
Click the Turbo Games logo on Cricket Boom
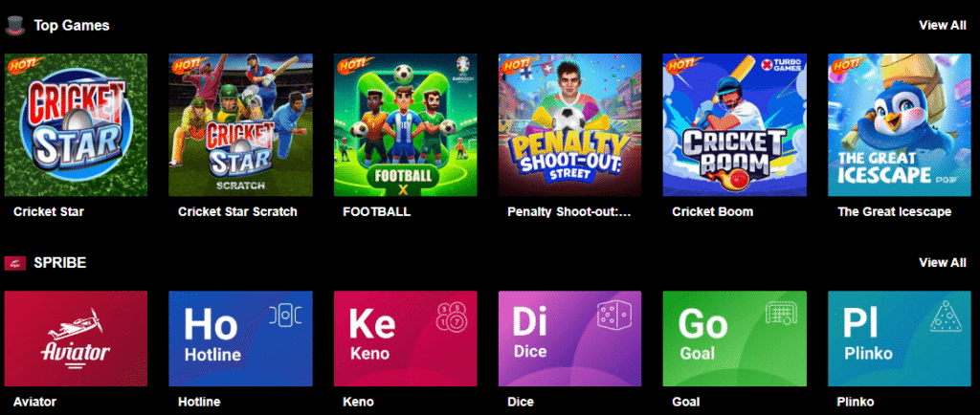780,65
